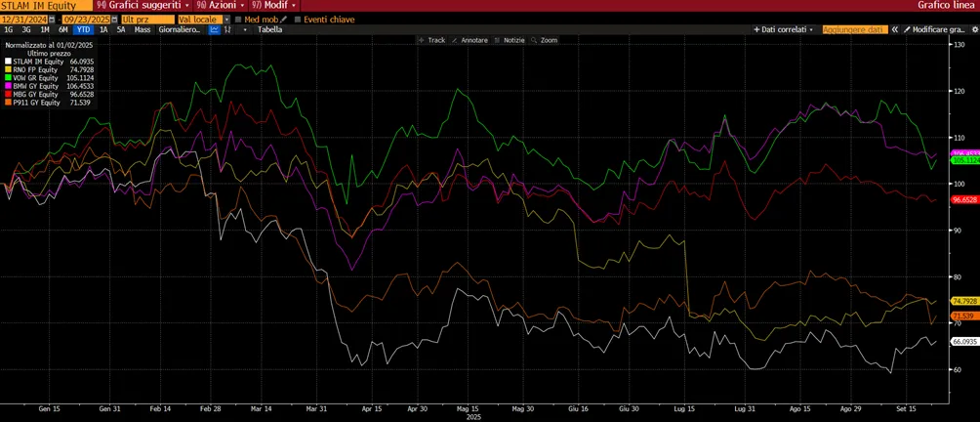
Task: Click the VOW GR Equity green swatch
Action: (x=8, y=78)
